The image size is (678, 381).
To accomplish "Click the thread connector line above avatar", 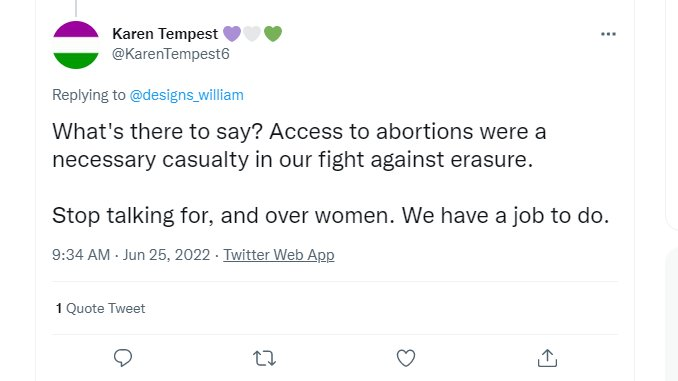I will pos(76,8).
